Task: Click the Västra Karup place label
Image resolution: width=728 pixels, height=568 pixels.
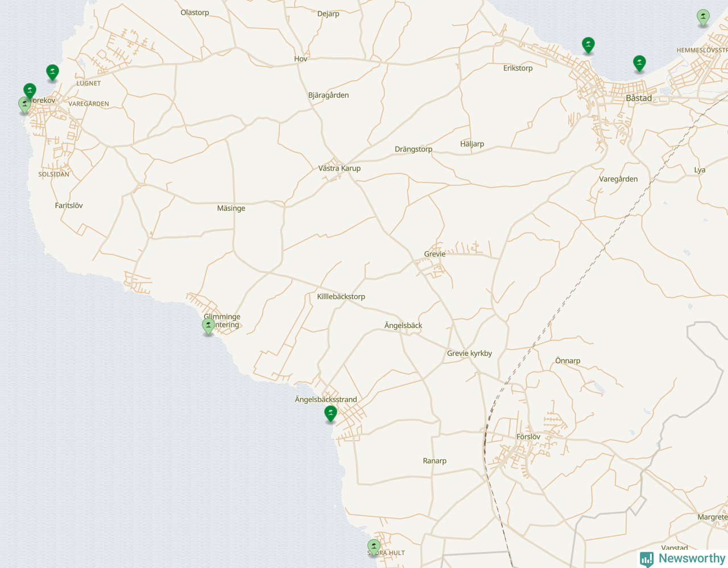Action: tap(340, 168)
